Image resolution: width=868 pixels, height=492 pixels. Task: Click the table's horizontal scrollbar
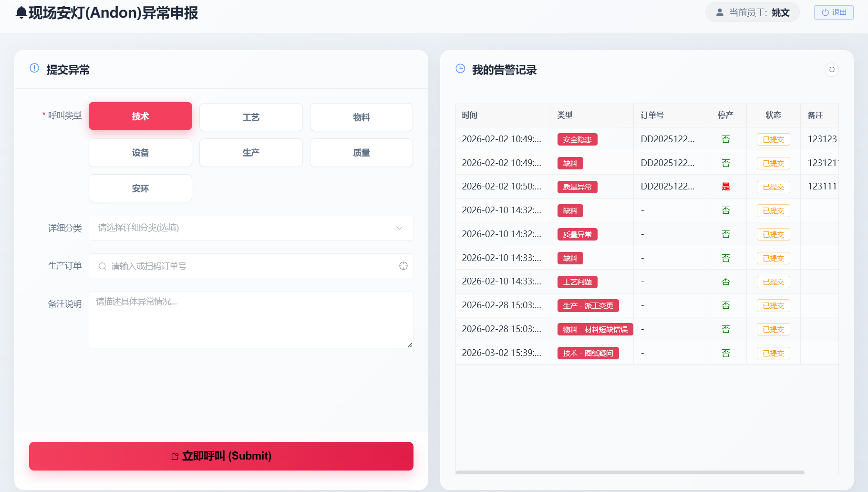[x=630, y=472]
